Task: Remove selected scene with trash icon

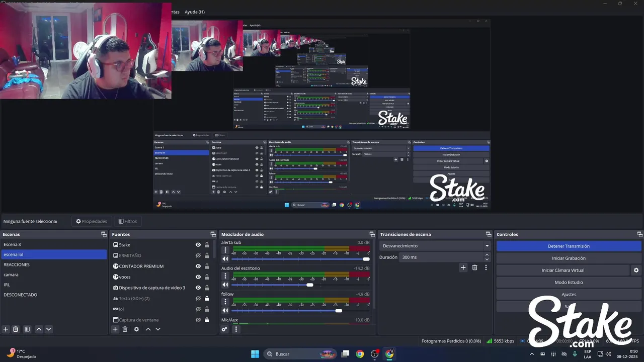Action: pos(16,329)
